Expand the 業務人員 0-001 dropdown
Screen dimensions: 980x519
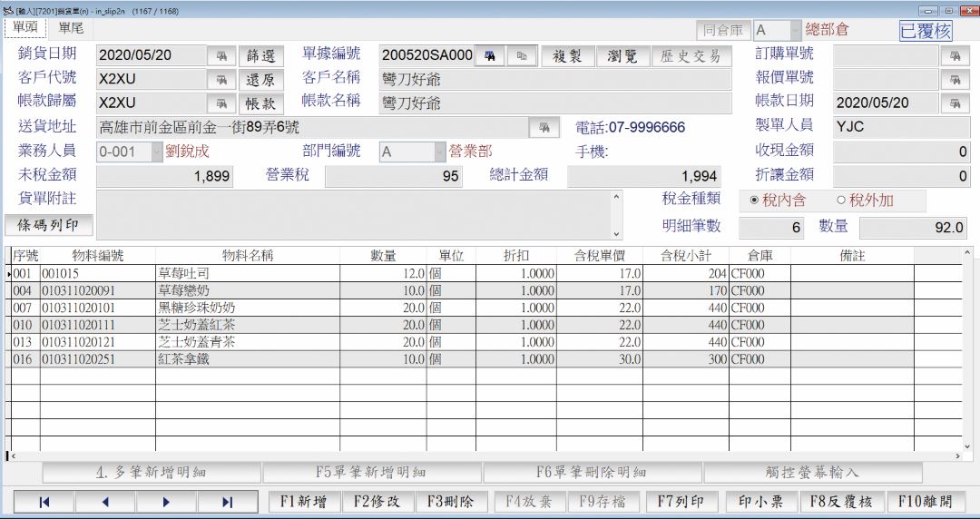(156, 152)
